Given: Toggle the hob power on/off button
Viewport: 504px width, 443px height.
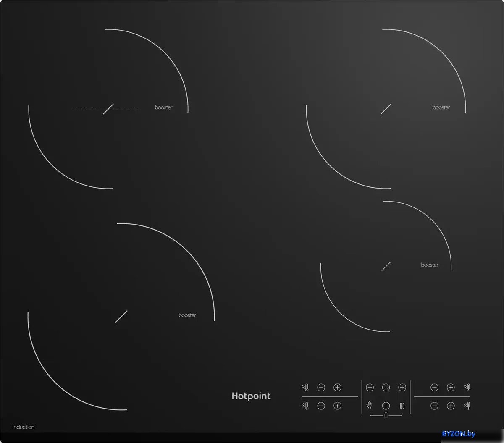Looking at the screenshot, I should tap(386, 406).
